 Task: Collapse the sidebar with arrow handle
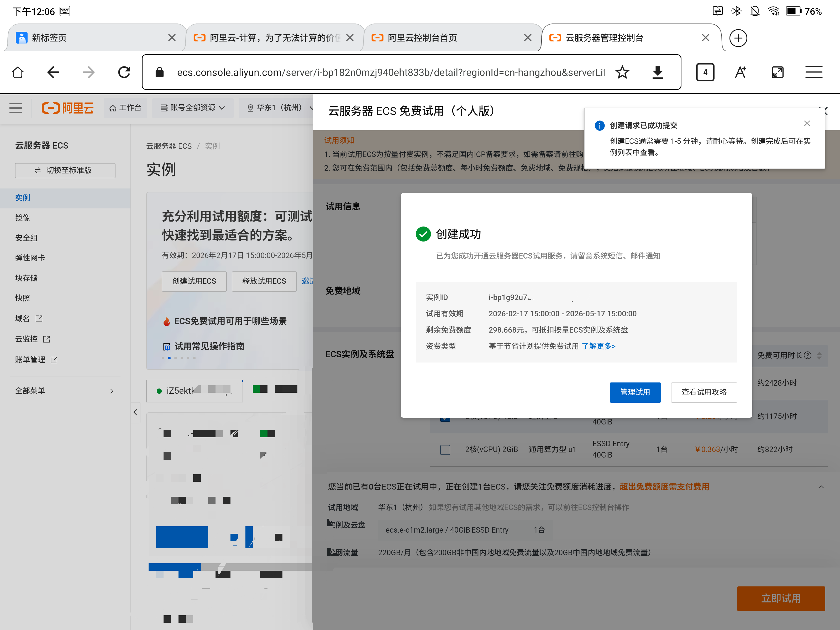tap(135, 412)
